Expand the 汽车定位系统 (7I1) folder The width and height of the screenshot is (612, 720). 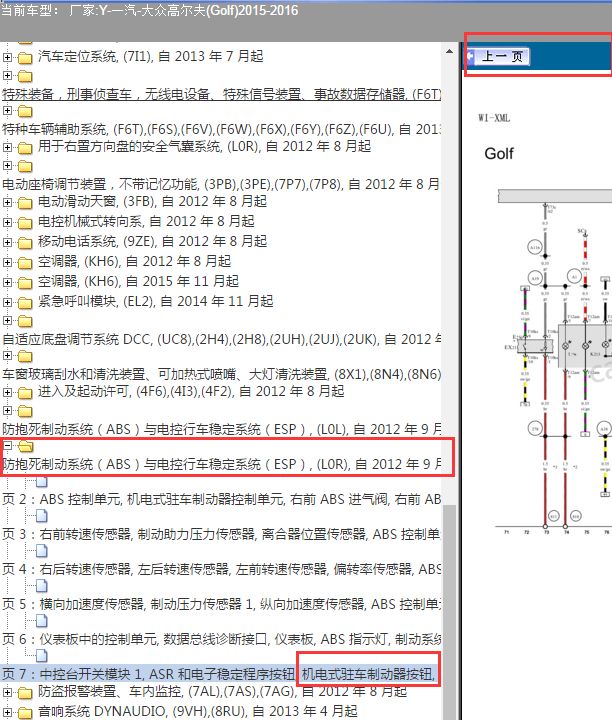click(7, 57)
